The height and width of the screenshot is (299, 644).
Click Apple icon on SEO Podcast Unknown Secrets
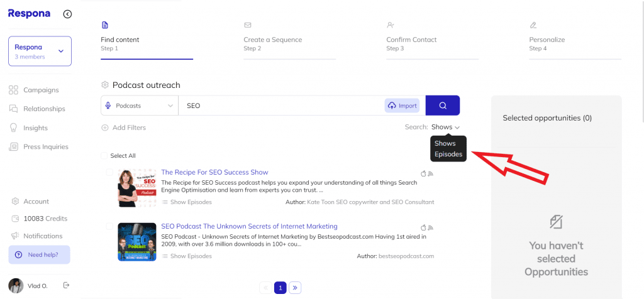(x=423, y=227)
